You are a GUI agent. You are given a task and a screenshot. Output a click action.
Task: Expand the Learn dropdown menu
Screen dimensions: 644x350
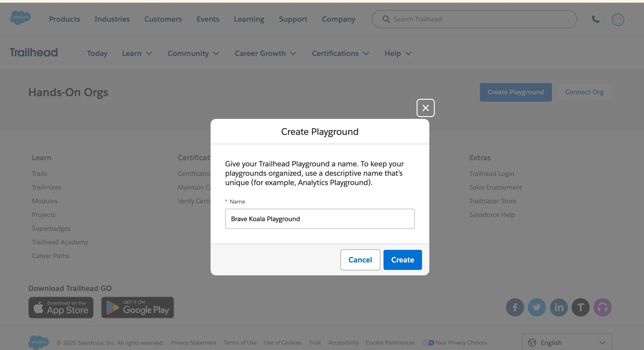pyautogui.click(x=137, y=53)
